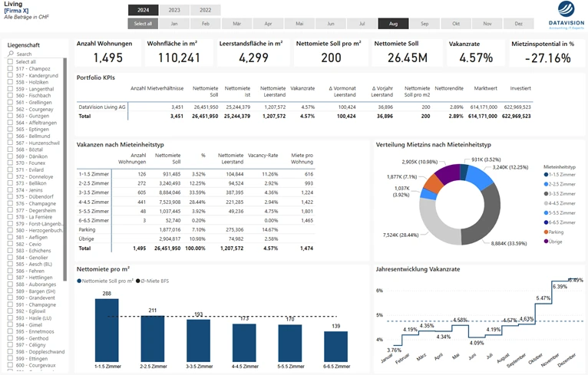Click the 1-1.5 Zimmer legend entry
This screenshot has width=588, height=375.
click(x=560, y=175)
